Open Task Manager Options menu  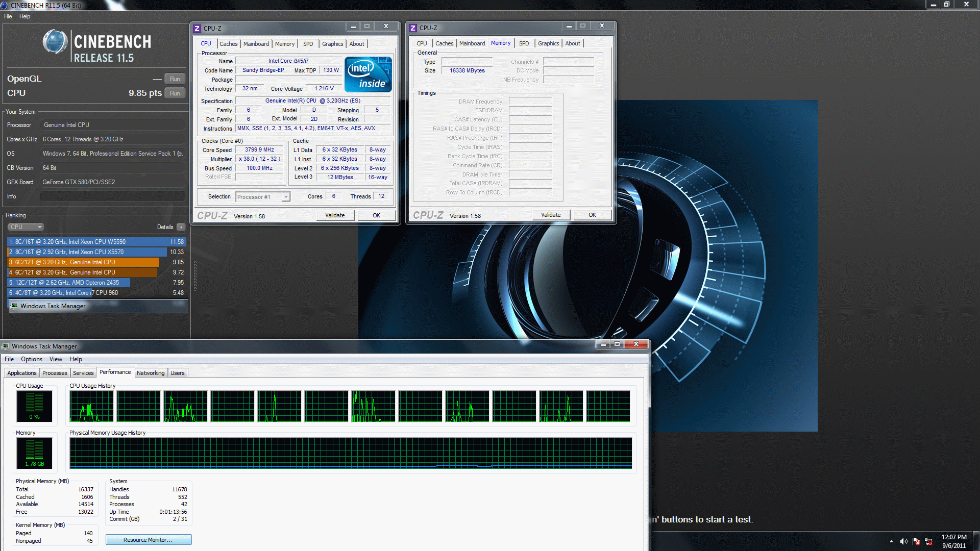tap(32, 359)
